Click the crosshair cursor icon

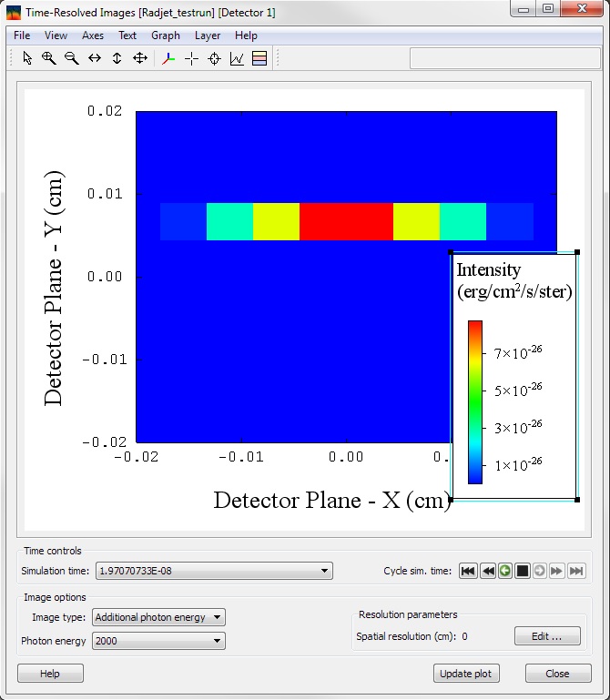click(x=191, y=58)
